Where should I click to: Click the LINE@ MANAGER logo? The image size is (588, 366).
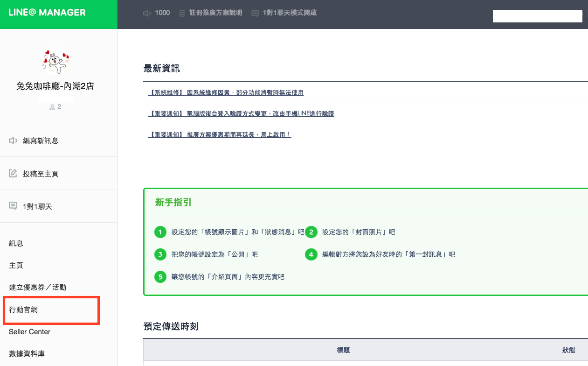tap(47, 13)
